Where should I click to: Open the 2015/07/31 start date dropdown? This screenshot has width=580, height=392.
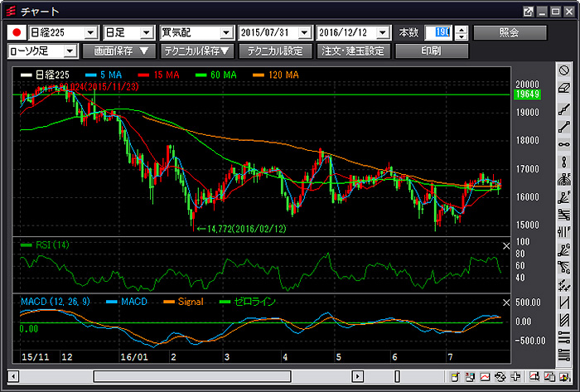point(304,33)
